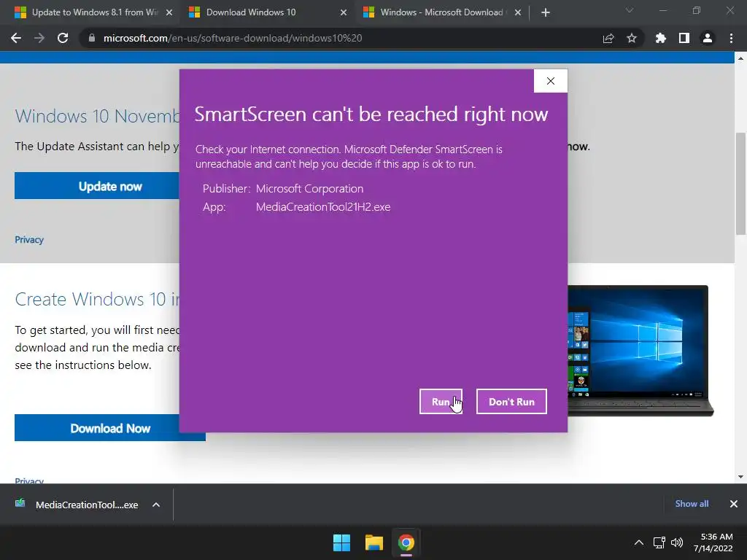The image size is (747, 560).
Task: Click the vertical page scrollbar thumb
Action: 740,183
